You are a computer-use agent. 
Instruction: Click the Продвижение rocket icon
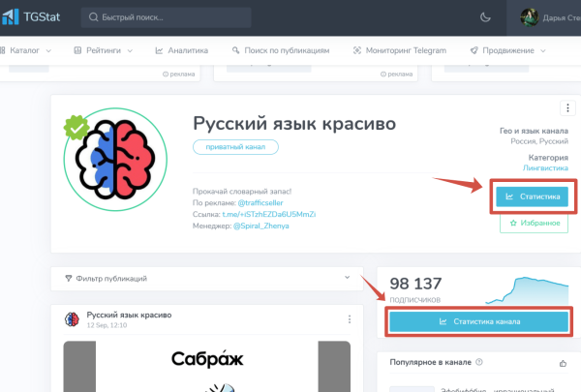tap(474, 50)
